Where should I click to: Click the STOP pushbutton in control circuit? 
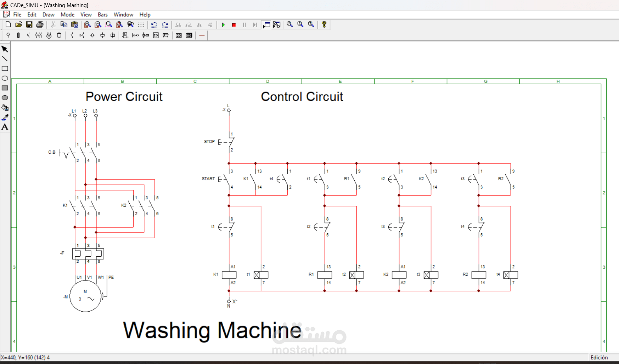pos(226,142)
